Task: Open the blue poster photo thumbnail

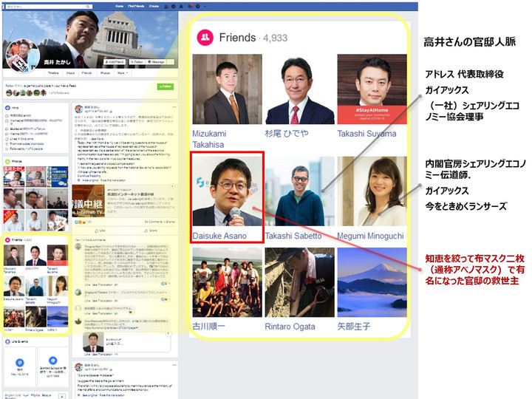Action: coord(58,177)
